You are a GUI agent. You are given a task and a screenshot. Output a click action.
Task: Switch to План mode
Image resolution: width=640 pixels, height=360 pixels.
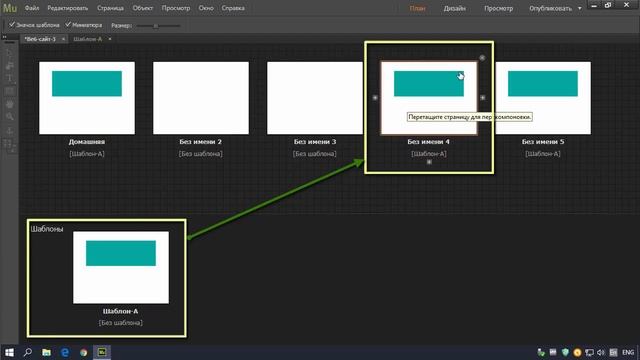coord(418,9)
